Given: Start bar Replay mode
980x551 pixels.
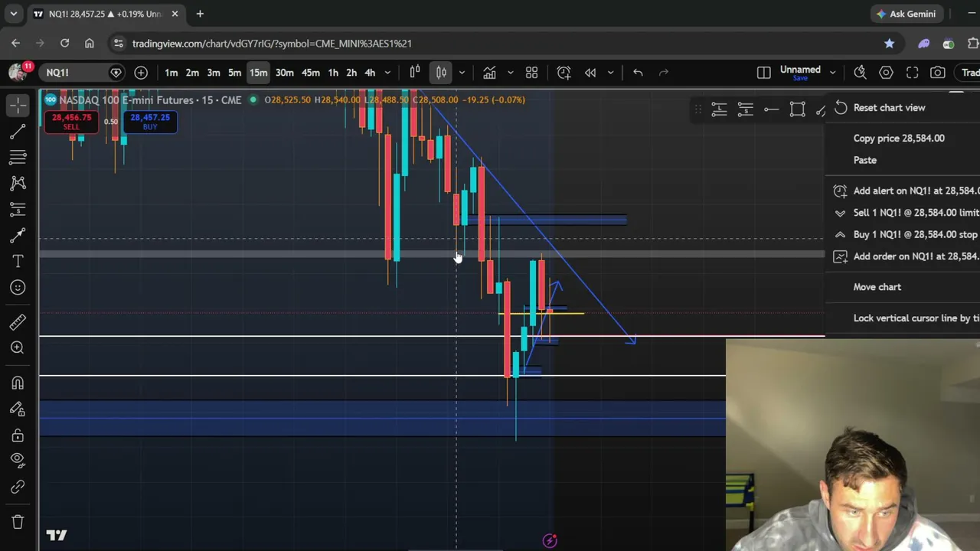Looking at the screenshot, I should 590,73.
